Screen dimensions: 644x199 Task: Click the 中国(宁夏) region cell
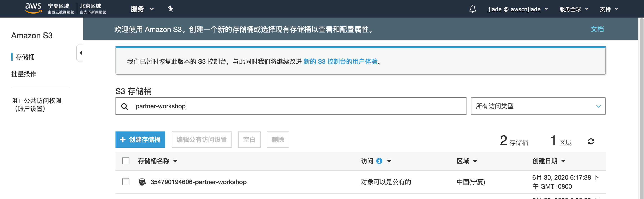tap(471, 182)
